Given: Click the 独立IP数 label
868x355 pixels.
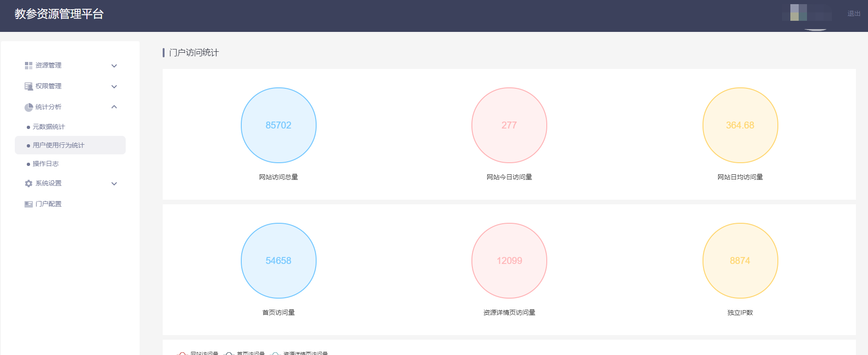Looking at the screenshot, I should (740, 312).
